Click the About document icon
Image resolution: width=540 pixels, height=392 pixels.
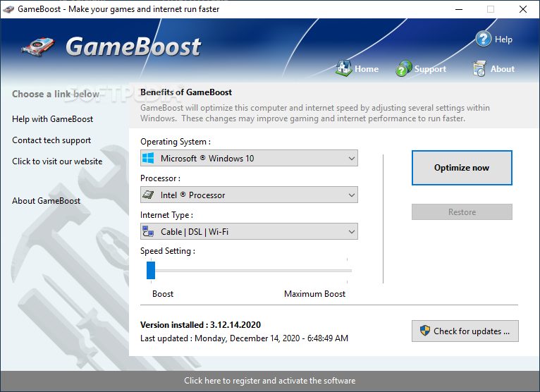(479, 68)
